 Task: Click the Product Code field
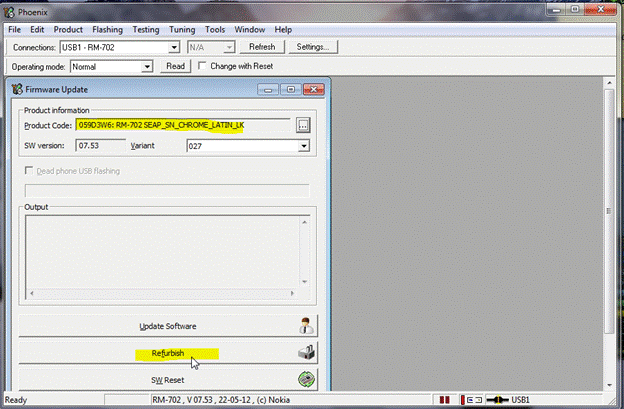click(183, 125)
